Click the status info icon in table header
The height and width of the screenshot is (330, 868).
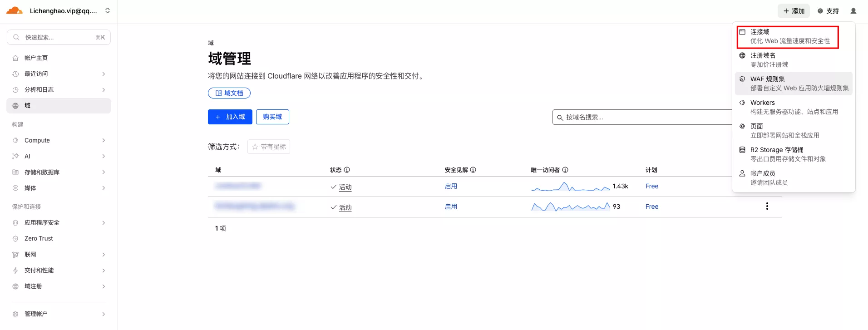(x=347, y=170)
